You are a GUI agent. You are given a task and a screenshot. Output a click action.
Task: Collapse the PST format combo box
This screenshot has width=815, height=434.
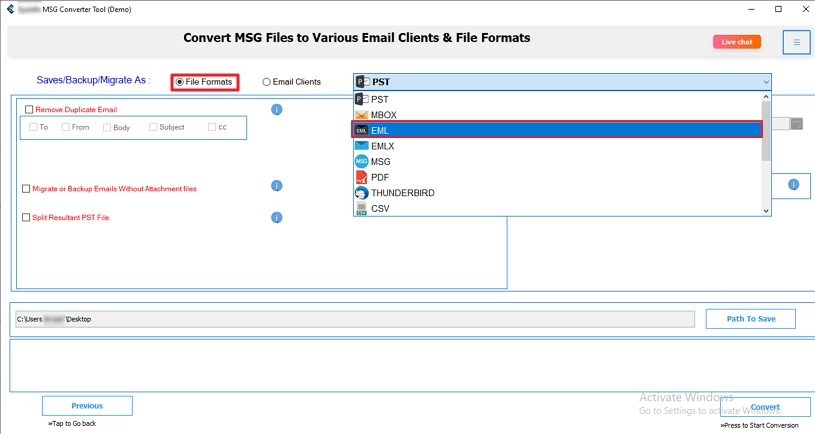562,82
